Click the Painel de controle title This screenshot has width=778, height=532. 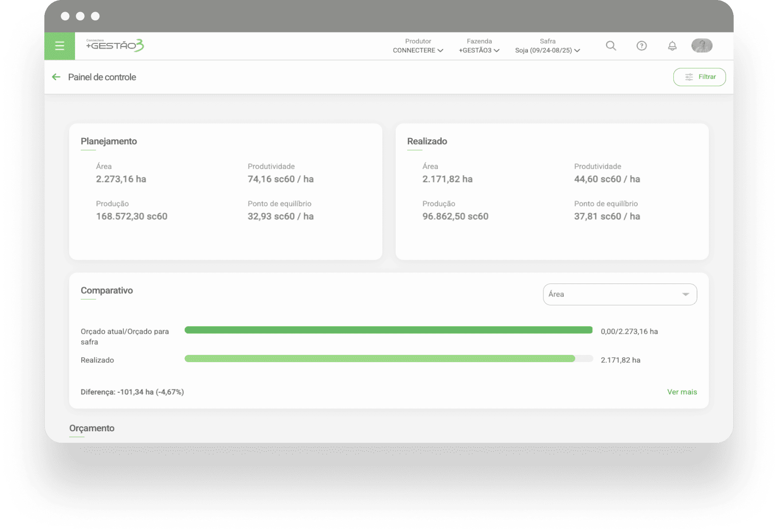point(102,77)
